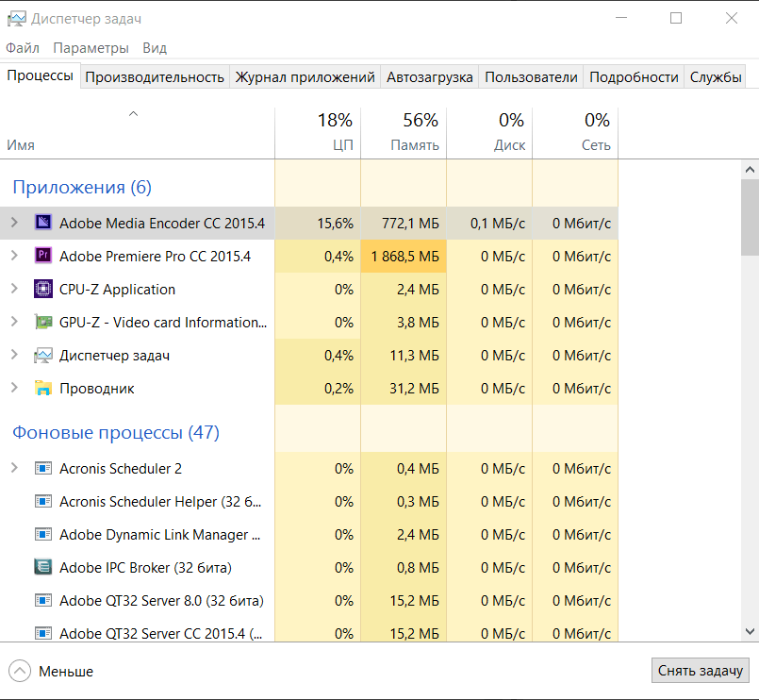Click the Acronis Scheduler Helper process icon
This screenshot has width=759, height=700.
pos(43,501)
